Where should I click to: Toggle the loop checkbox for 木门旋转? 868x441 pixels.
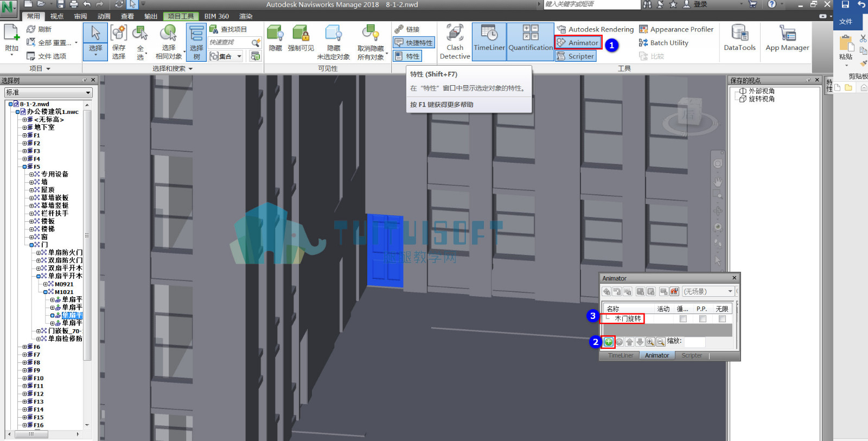point(683,319)
